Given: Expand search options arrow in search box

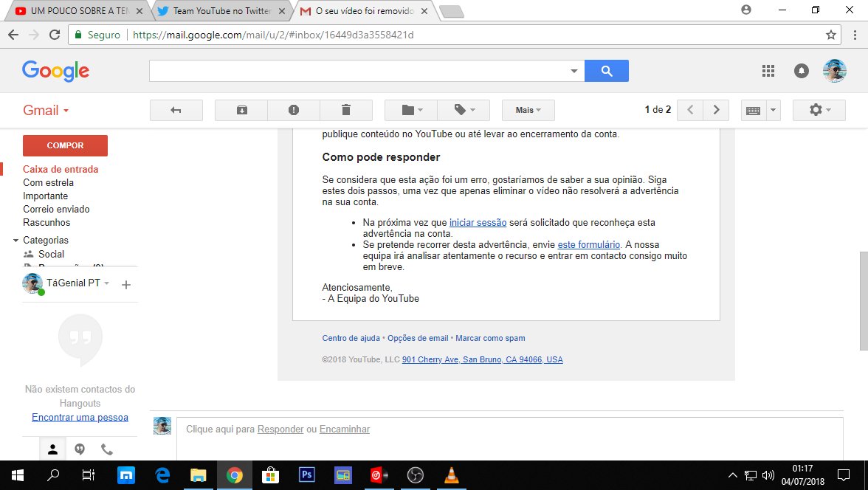Looking at the screenshot, I should 574,71.
